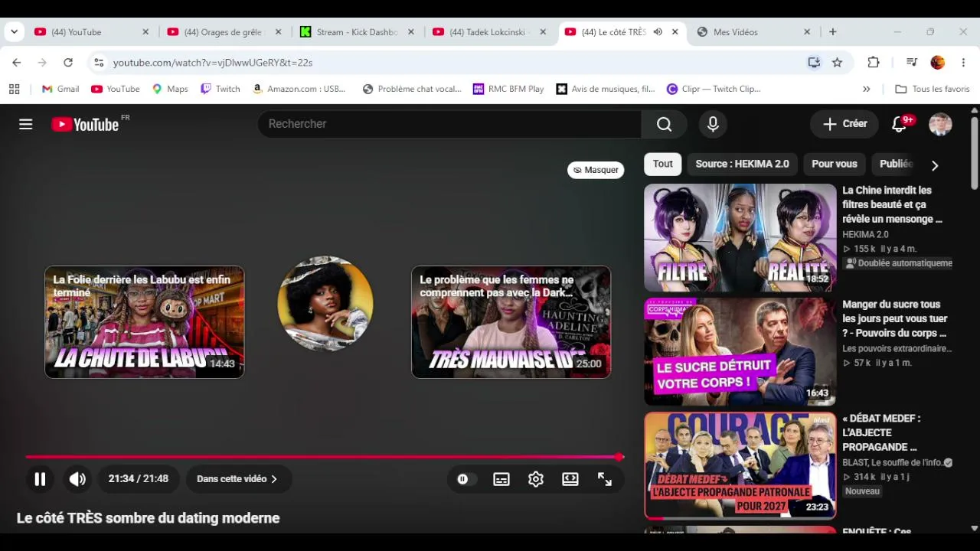The width and height of the screenshot is (980, 551).
Task: Open the Maps bookmark
Action: point(170,89)
